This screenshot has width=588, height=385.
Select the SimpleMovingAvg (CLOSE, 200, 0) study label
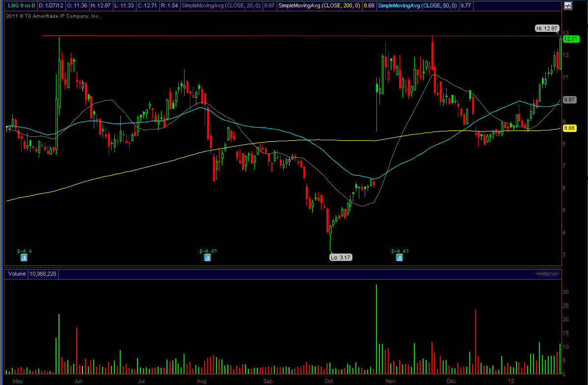[319, 5]
